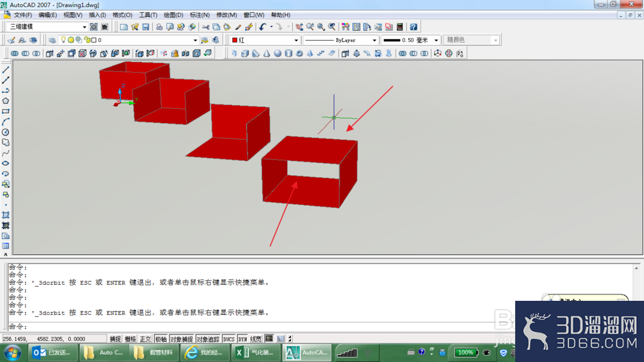Select the Box solid tool
Screen dimensions: 644x362
coord(245,53)
